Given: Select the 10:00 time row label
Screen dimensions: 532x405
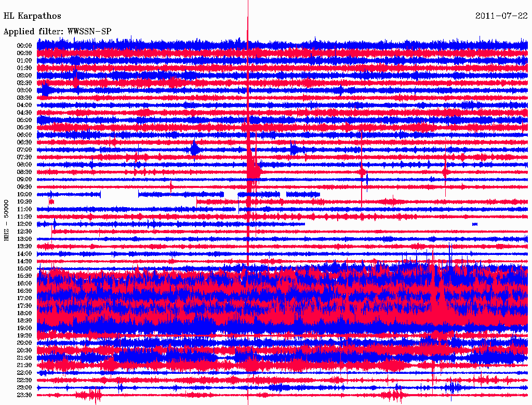Looking at the screenshot, I should pyautogui.click(x=24, y=194).
